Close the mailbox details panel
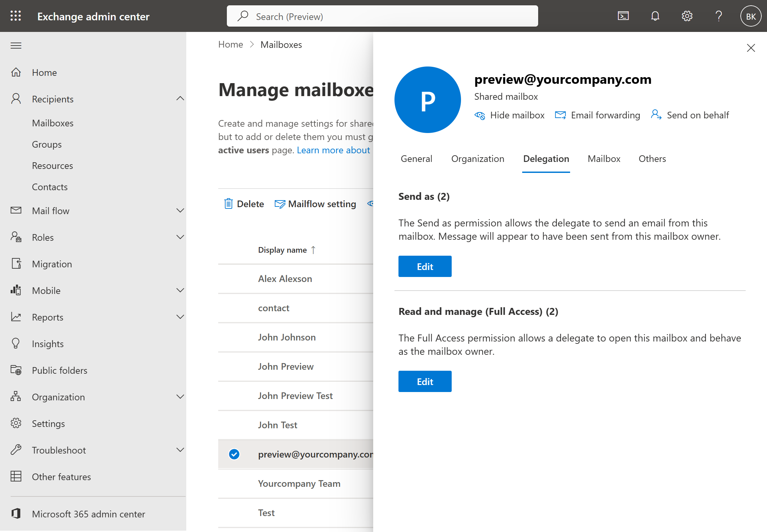Image resolution: width=767 pixels, height=532 pixels. coord(751,48)
